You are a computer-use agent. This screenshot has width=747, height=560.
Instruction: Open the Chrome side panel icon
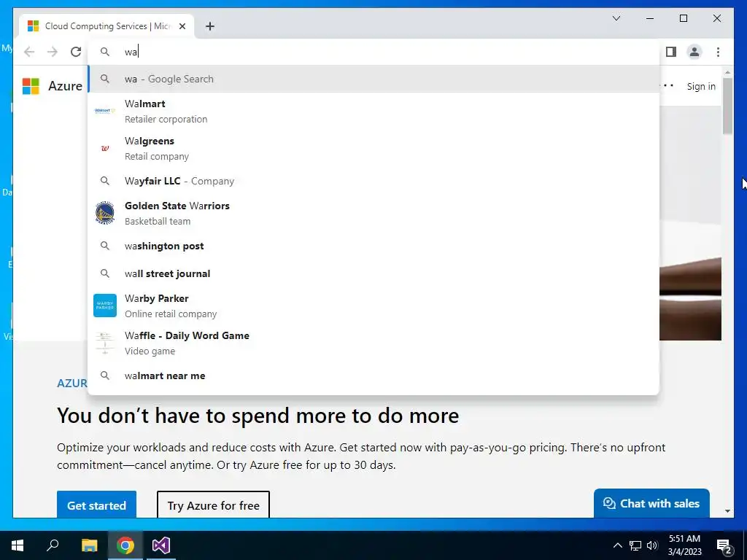tap(671, 52)
